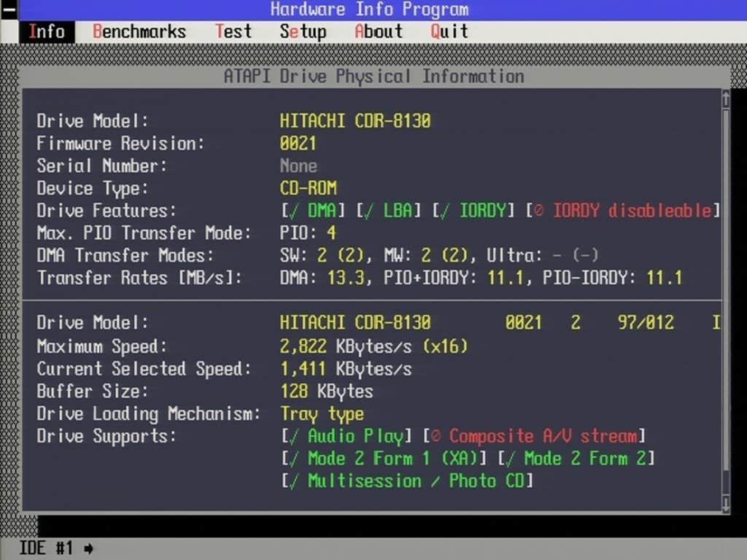Image resolution: width=747 pixels, height=560 pixels.
Task: Click the Composite A/V stream indicator
Action: point(535,436)
